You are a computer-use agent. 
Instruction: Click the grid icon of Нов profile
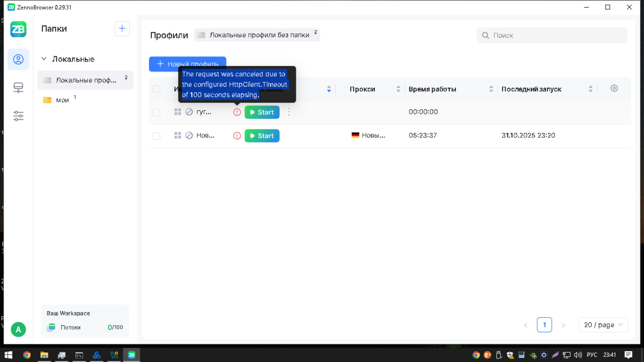tap(178, 135)
